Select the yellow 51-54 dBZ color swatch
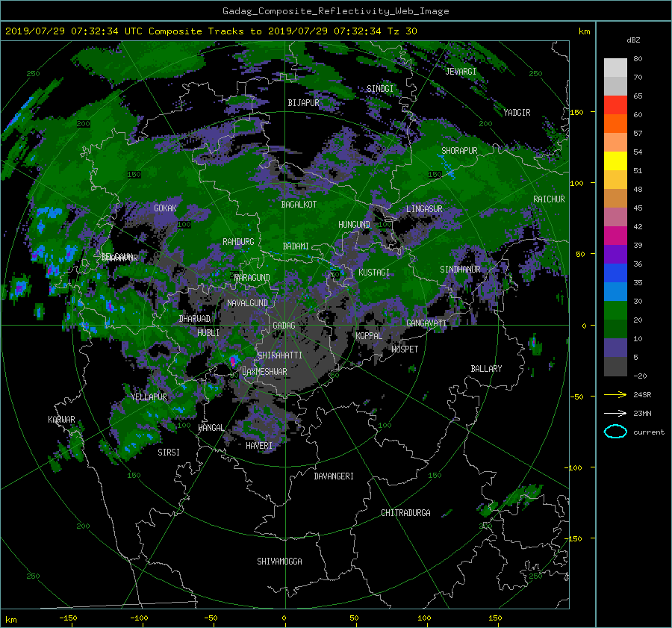The image size is (672, 628). click(x=615, y=161)
